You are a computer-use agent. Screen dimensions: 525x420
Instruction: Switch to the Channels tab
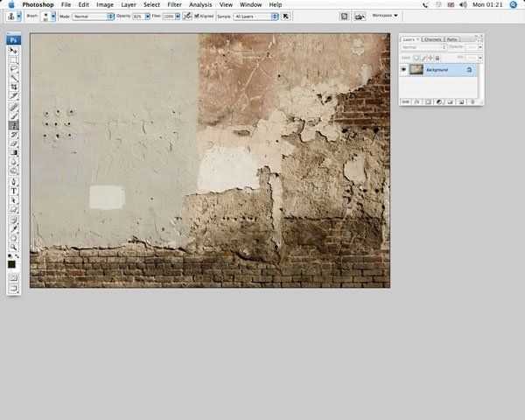coord(433,39)
